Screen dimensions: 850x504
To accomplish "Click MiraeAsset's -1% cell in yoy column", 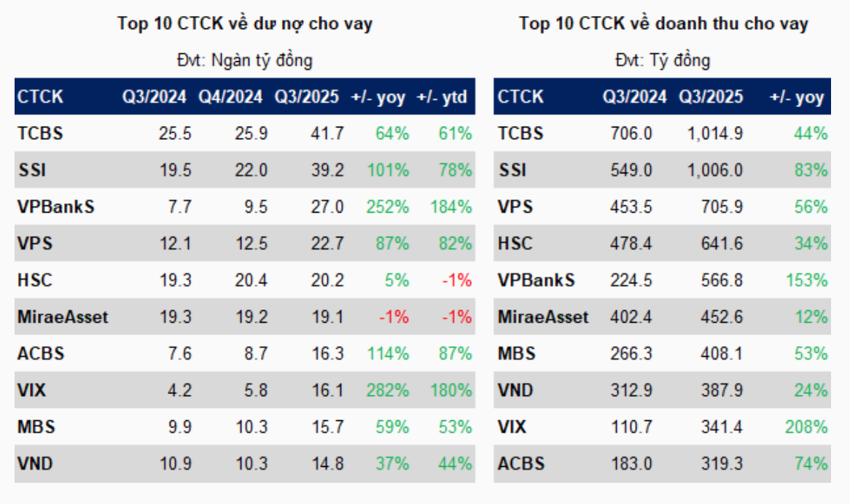I will [x=394, y=318].
